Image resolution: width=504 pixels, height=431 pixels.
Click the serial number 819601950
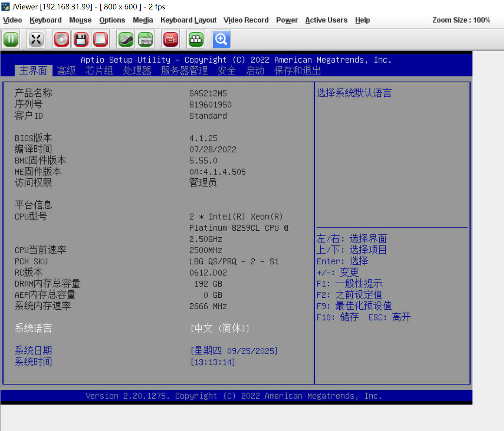pyautogui.click(x=210, y=105)
